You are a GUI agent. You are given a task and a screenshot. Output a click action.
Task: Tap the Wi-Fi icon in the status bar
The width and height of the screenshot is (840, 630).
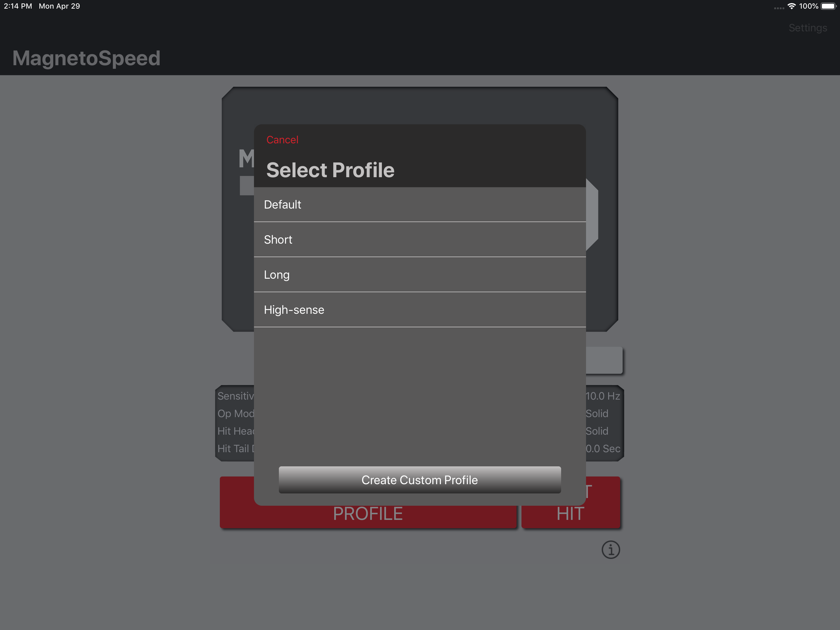pyautogui.click(x=791, y=6)
